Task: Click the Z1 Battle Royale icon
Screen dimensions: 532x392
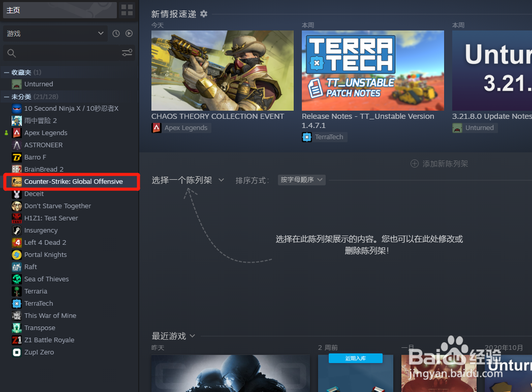Action: (17, 340)
